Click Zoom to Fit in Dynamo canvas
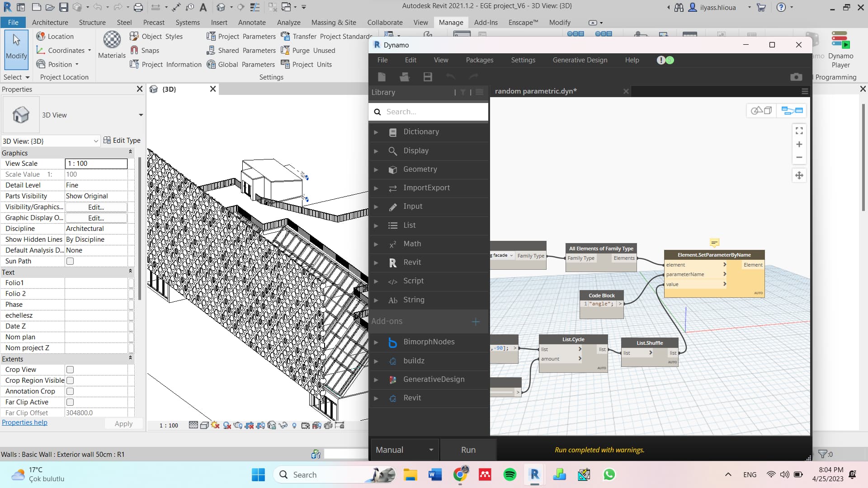 point(799,131)
